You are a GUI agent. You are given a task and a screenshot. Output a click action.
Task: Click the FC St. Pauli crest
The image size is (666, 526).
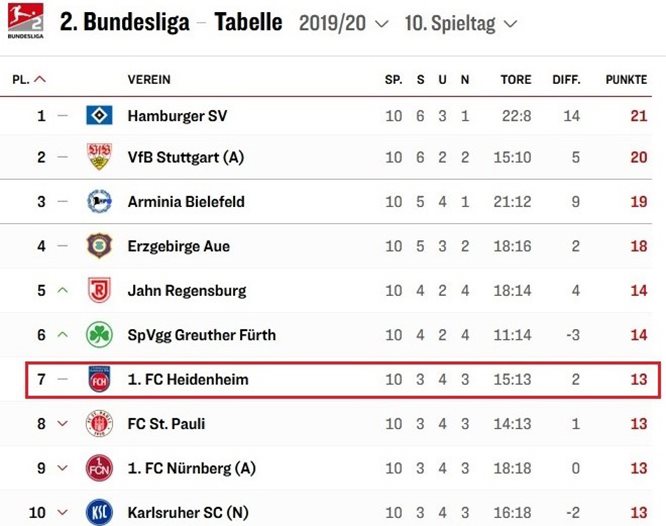point(99,423)
